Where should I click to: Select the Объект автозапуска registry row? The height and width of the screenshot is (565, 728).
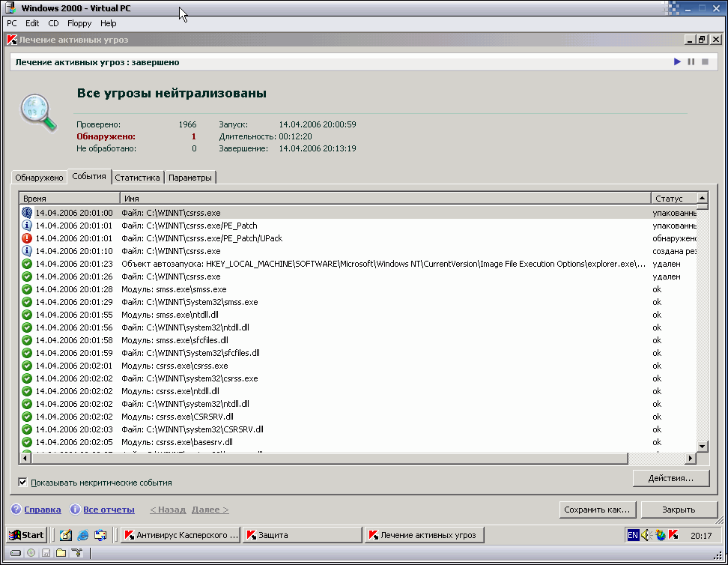(x=358, y=264)
